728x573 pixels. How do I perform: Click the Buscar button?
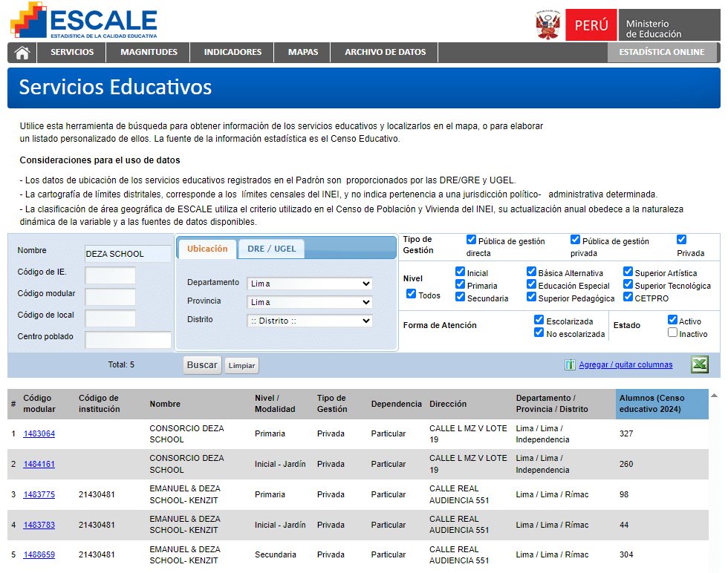point(202,365)
